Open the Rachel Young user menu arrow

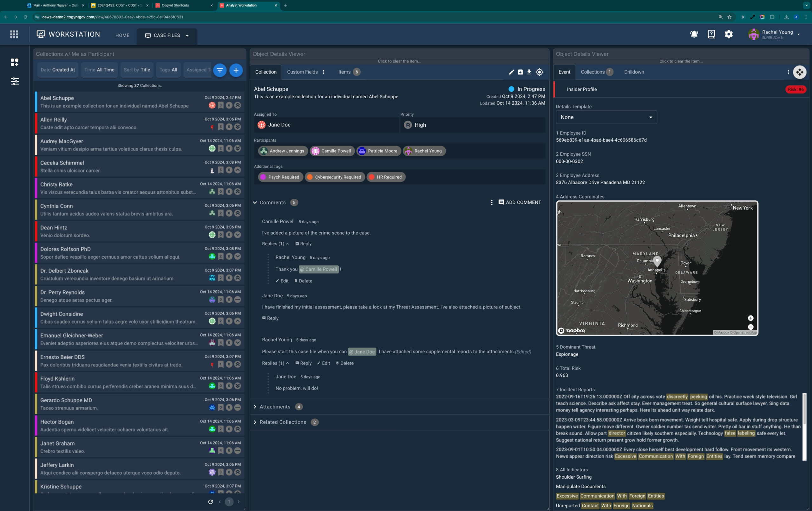(x=798, y=34)
